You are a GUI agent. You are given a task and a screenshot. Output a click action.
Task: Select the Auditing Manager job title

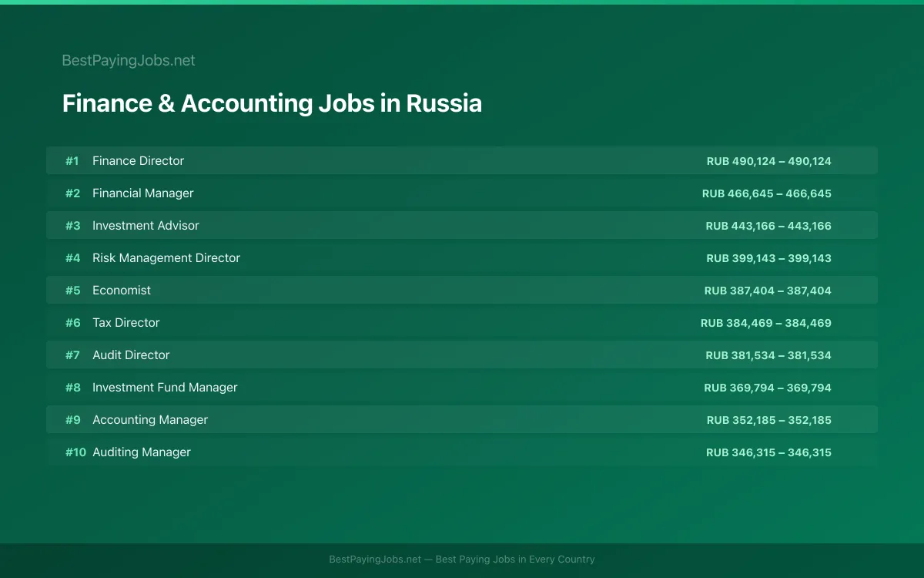click(x=142, y=452)
